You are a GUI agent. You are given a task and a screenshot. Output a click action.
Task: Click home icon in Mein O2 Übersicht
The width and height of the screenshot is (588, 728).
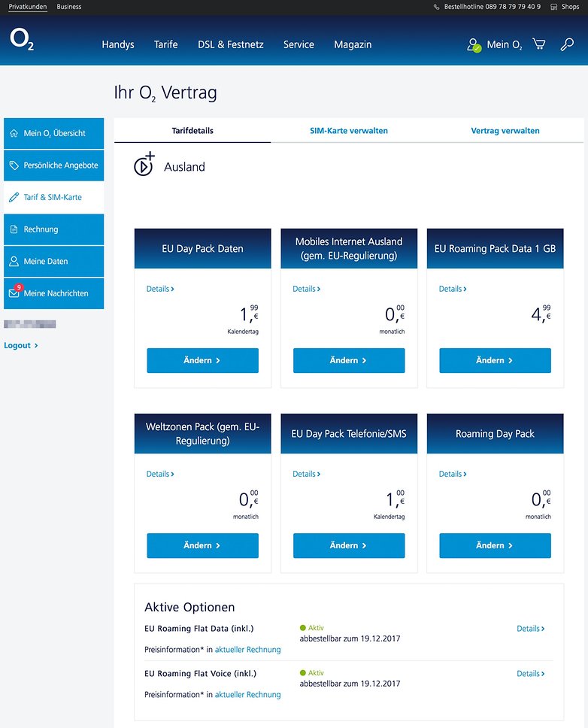coord(14,133)
